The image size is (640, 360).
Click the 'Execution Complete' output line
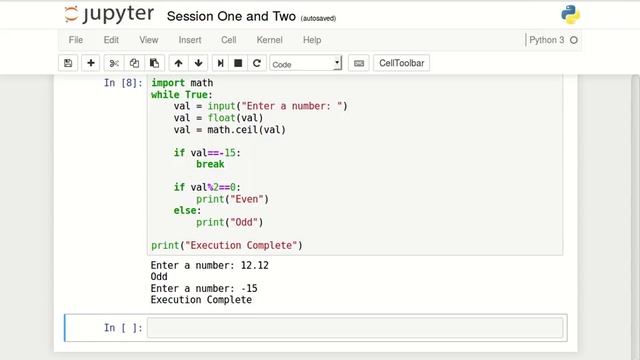201,300
